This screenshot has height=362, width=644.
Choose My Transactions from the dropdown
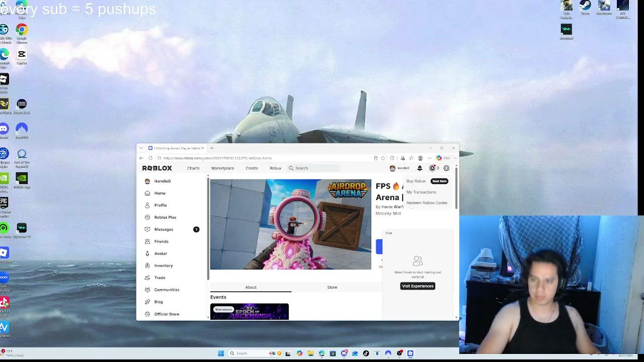coord(421,192)
